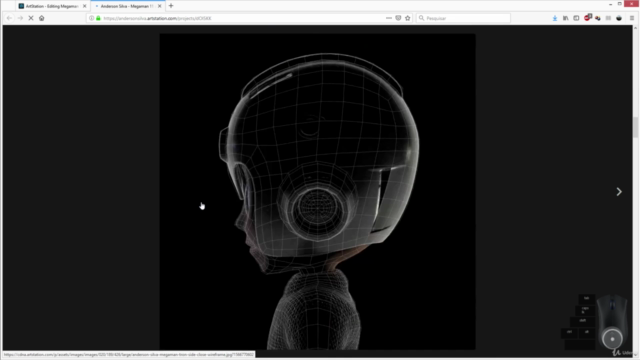View the secure connection padlock details
The image size is (640, 360).
click(98, 18)
